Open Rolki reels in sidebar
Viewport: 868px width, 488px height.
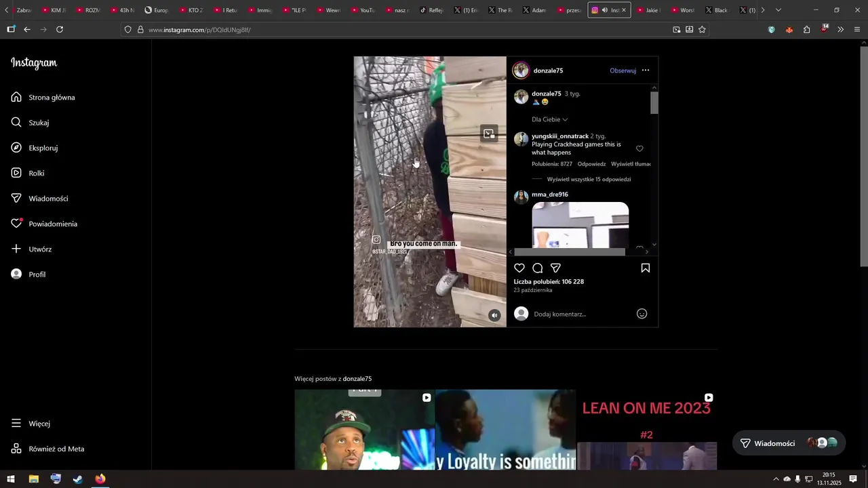pos(28,174)
